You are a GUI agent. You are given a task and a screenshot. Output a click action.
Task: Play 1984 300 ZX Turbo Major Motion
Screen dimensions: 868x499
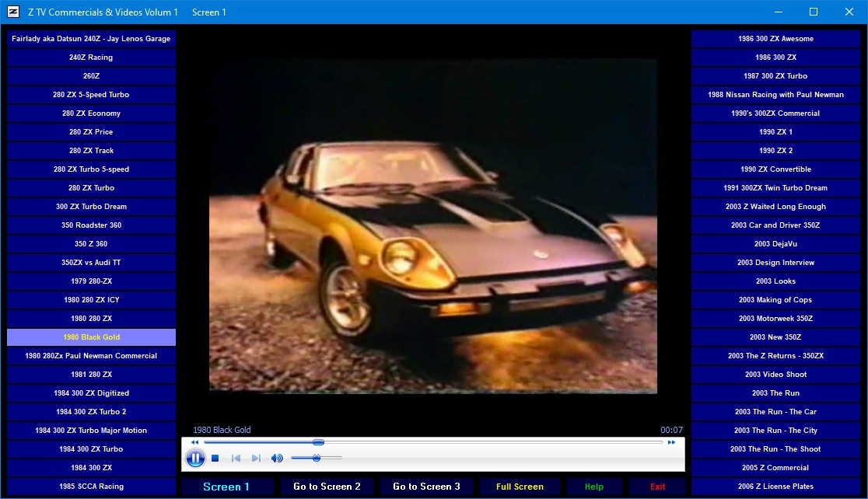point(91,431)
